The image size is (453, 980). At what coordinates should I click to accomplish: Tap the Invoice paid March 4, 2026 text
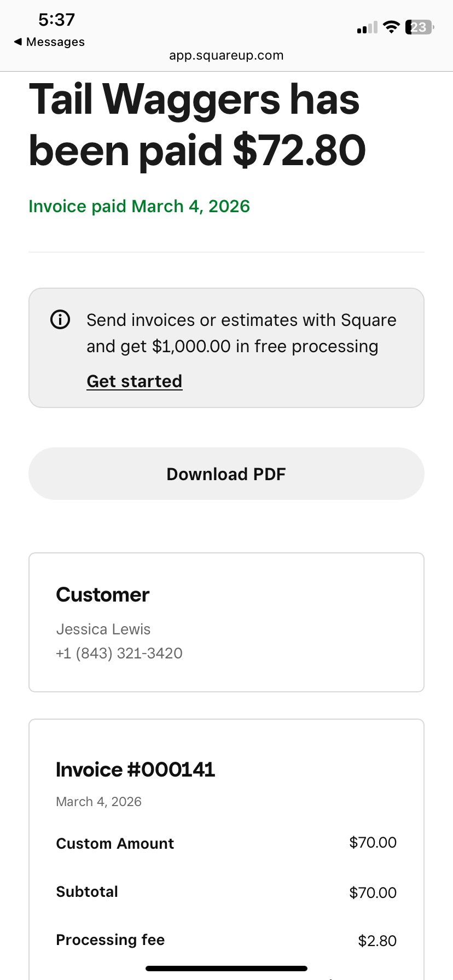pyautogui.click(x=140, y=206)
